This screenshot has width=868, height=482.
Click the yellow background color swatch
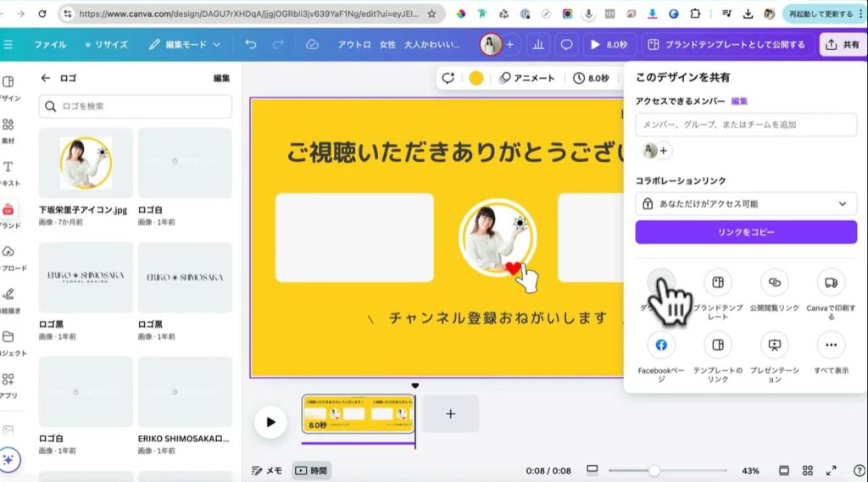[476, 78]
